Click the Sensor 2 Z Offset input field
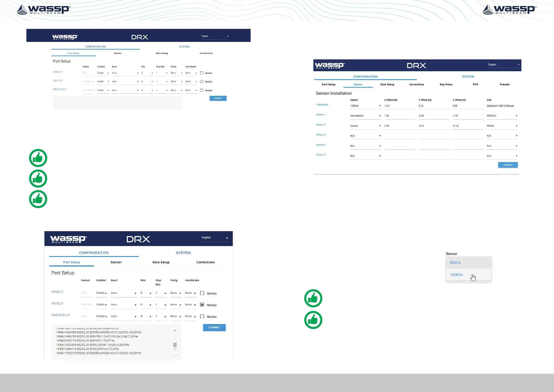Screen dimensions: 554x392 467,126
